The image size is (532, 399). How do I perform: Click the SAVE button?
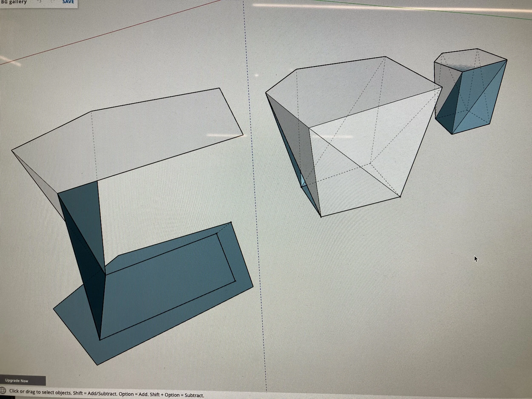pyautogui.click(x=68, y=2)
